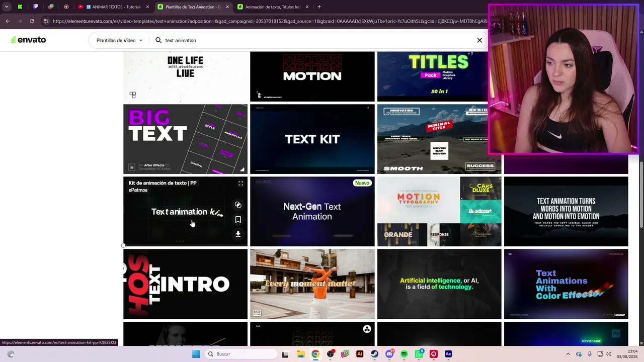Open the ANIMAR TEXTOS tutorial tab
Viewport: 644px width, 362px height.
click(x=113, y=7)
